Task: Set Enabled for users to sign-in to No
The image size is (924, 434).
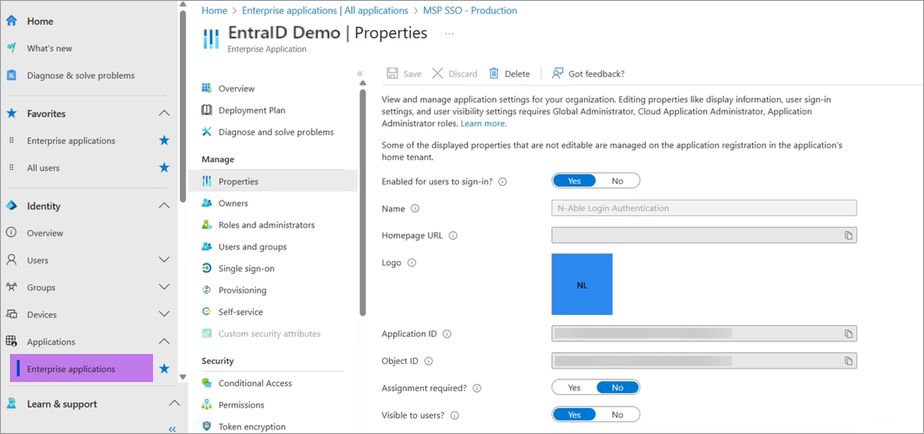Action: pyautogui.click(x=617, y=181)
